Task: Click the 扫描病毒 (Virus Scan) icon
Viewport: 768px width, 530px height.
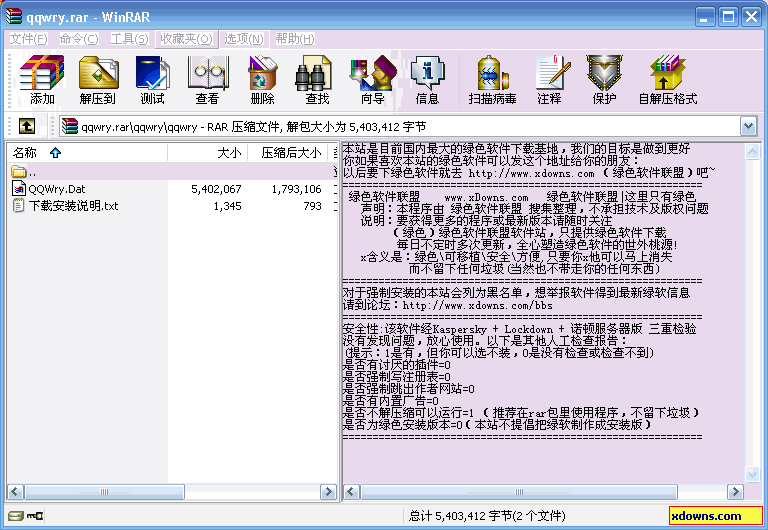Action: coord(492,80)
